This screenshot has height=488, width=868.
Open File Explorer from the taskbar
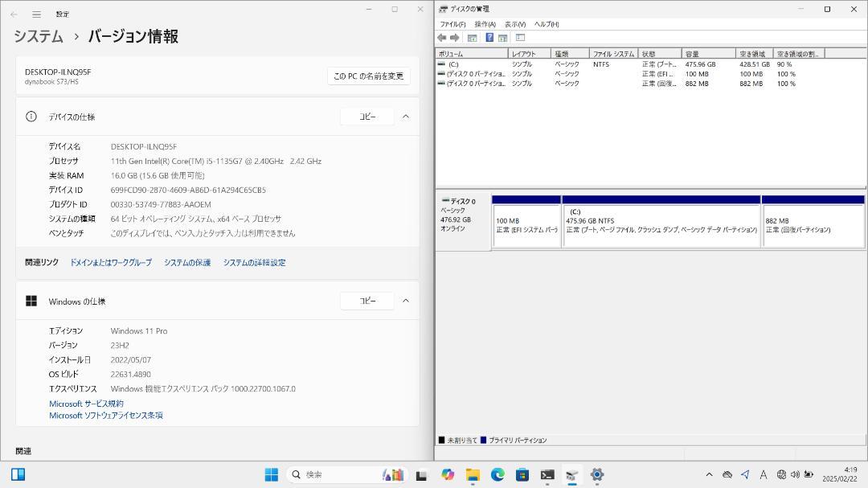473,474
